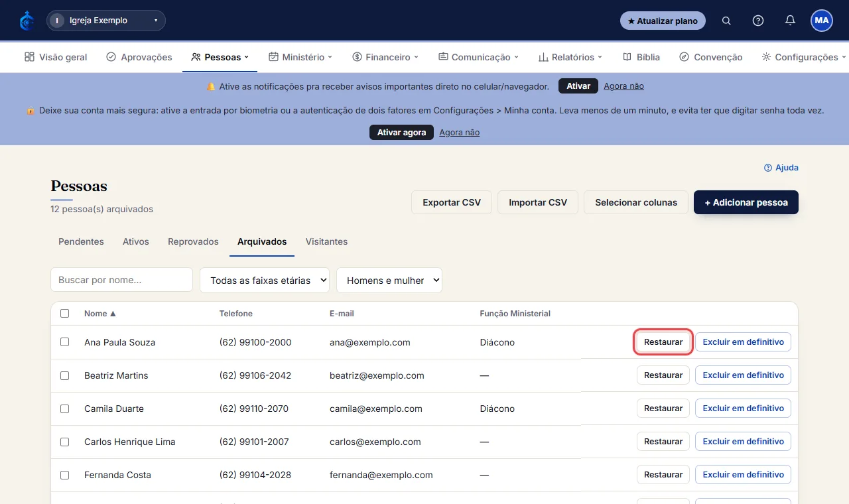Open the help question mark icon
The height and width of the screenshot is (504, 849).
coord(758,21)
